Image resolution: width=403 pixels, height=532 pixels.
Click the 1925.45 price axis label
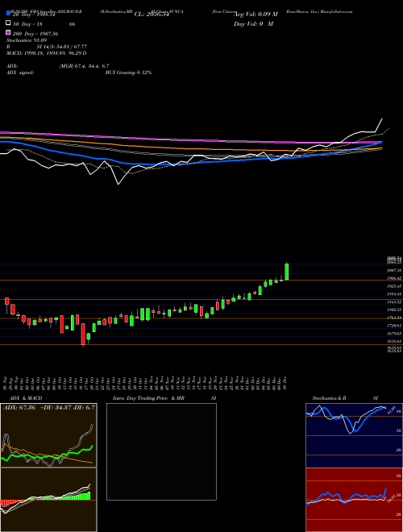(x=394, y=286)
